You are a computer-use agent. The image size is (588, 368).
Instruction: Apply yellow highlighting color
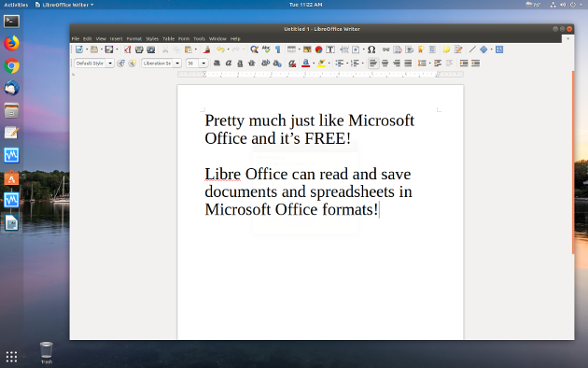(321, 64)
